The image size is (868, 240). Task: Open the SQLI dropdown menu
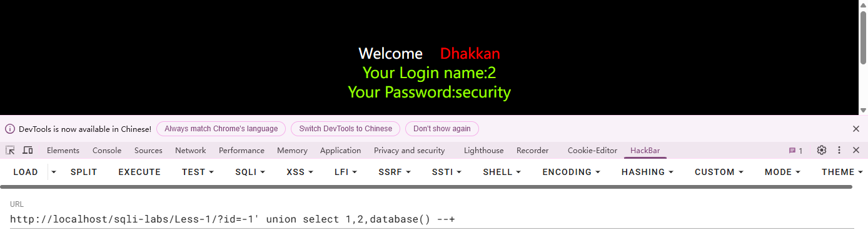[250, 172]
